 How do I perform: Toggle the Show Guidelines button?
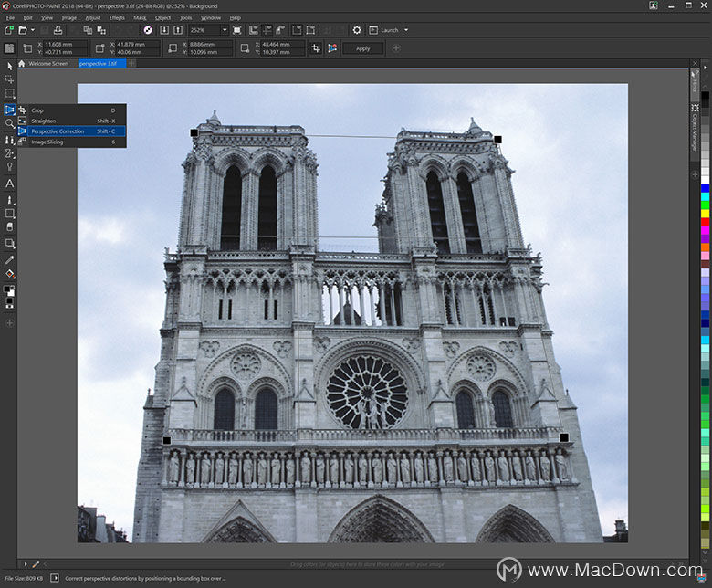[267, 30]
